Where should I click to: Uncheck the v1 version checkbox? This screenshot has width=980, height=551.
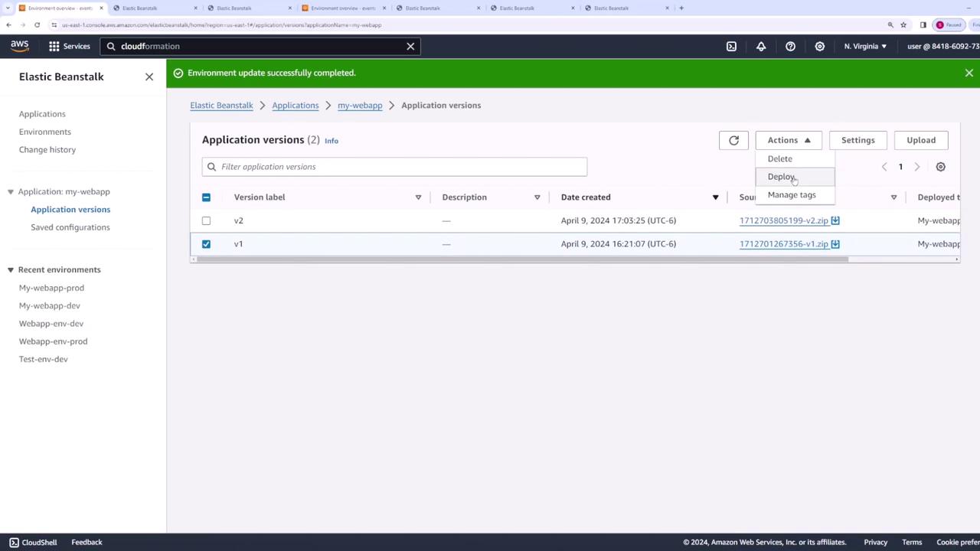[x=206, y=244]
